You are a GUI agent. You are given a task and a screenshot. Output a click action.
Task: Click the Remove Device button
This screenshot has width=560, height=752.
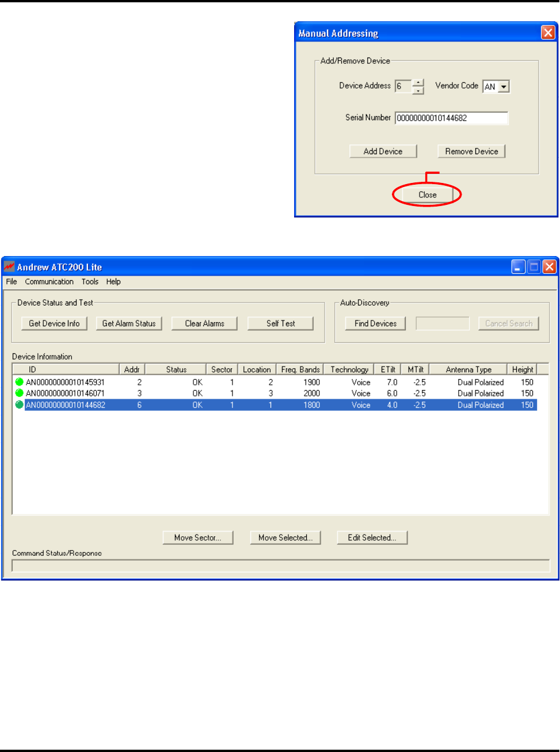click(471, 151)
